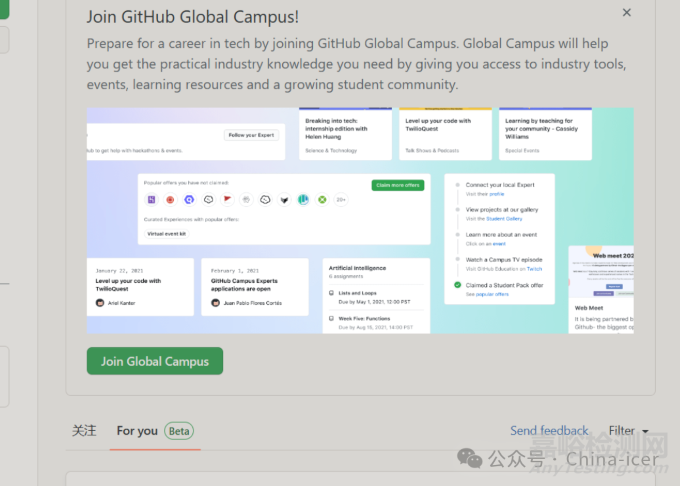
Task: Dismiss the Join GitHub Global Campus banner
Action: click(x=626, y=13)
